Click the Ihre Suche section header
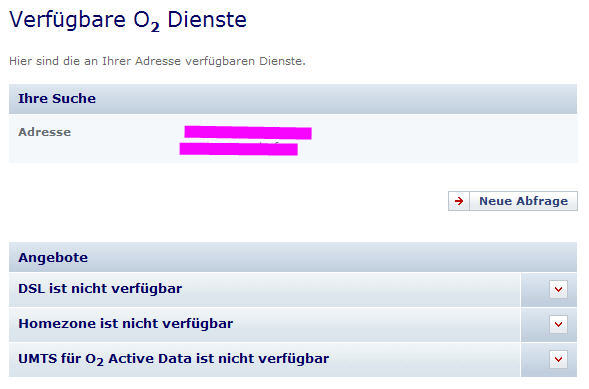This screenshot has width=589, height=389. pyautogui.click(x=293, y=99)
